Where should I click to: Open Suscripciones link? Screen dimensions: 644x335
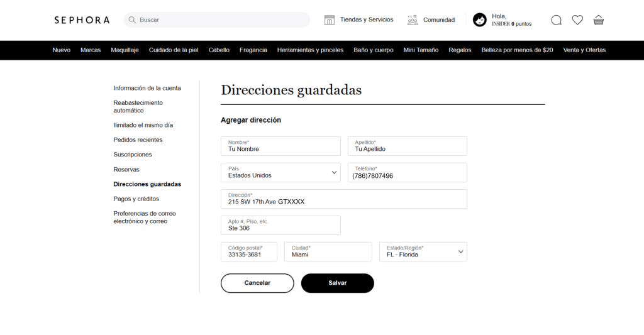coord(132,155)
